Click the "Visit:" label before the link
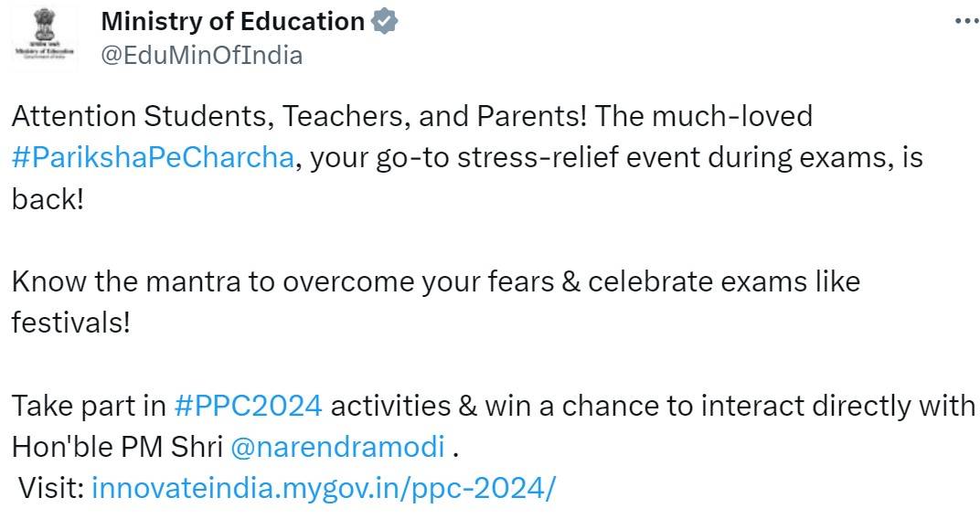Image resolution: width=980 pixels, height=519 pixels. point(51,488)
